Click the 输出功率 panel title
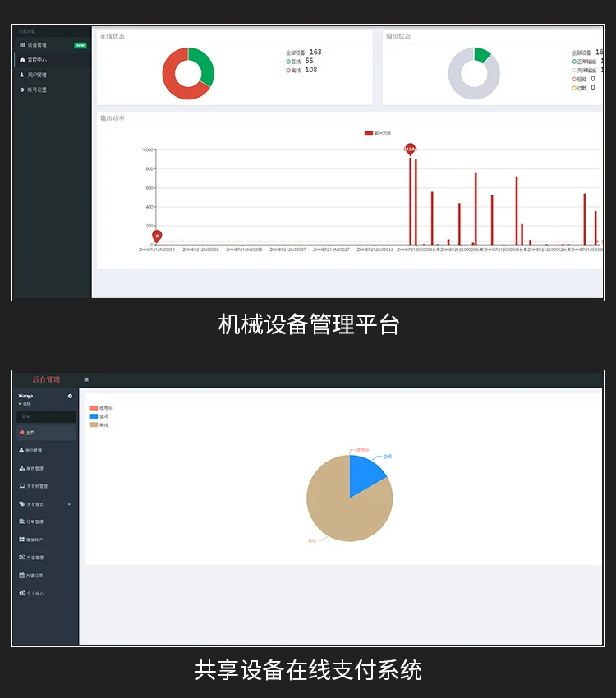 tap(113, 118)
